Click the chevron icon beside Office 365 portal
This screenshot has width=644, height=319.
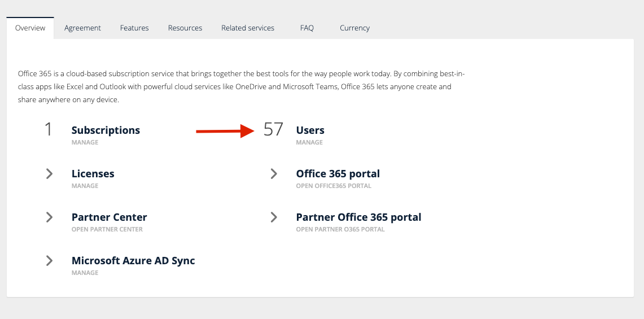(x=274, y=174)
